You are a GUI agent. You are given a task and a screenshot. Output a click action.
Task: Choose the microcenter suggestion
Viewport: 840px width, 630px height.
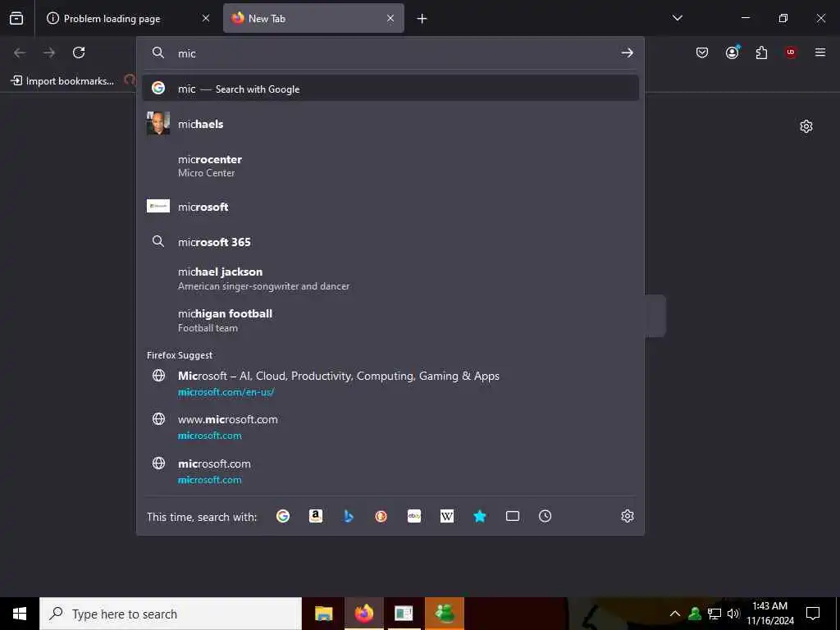[x=390, y=166]
